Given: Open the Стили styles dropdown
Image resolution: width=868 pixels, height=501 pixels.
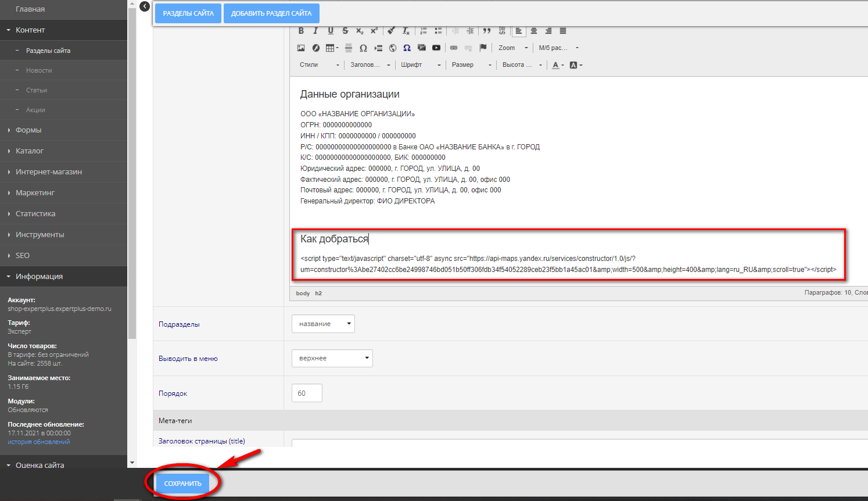Looking at the screenshot, I should click(319, 65).
